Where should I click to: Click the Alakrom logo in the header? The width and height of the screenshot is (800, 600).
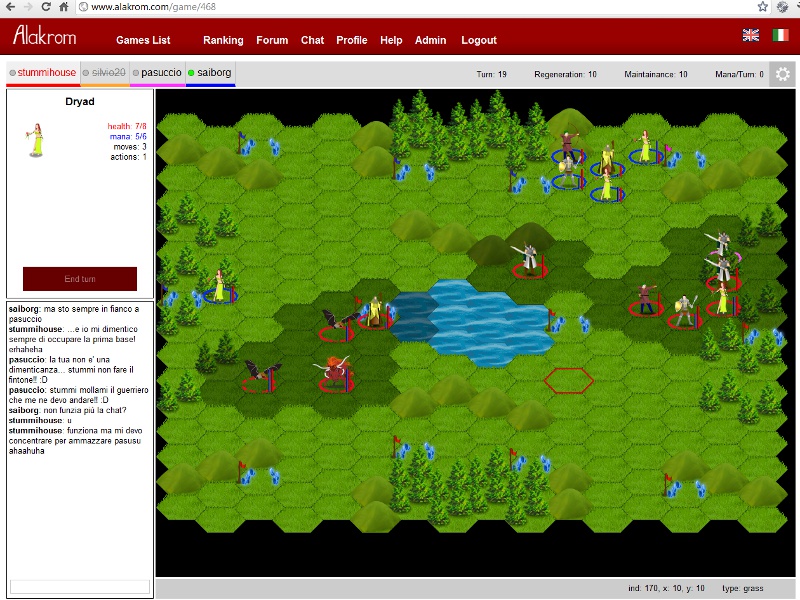[x=43, y=37]
